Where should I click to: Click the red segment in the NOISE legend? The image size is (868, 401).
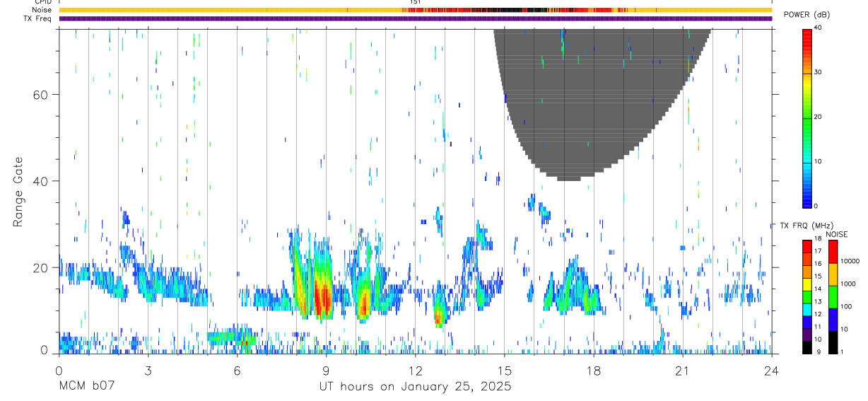pyautogui.click(x=833, y=252)
